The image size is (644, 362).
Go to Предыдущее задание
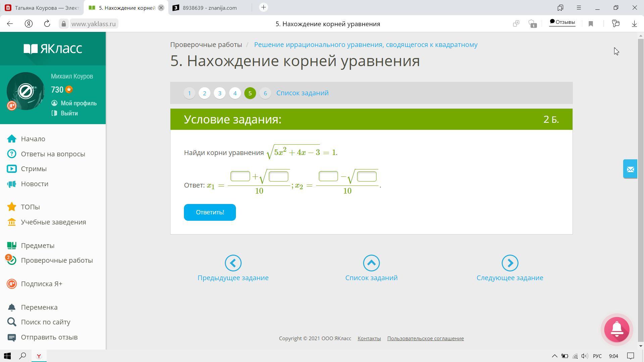tap(233, 278)
